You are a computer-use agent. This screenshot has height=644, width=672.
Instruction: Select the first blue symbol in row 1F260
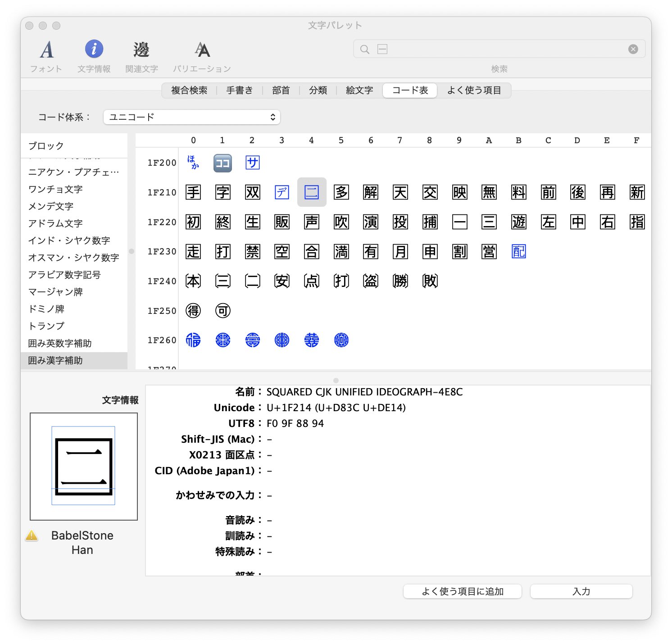pyautogui.click(x=193, y=340)
